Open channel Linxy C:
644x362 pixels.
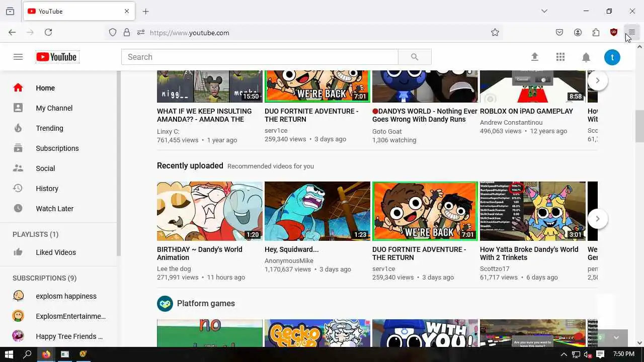click(168, 132)
